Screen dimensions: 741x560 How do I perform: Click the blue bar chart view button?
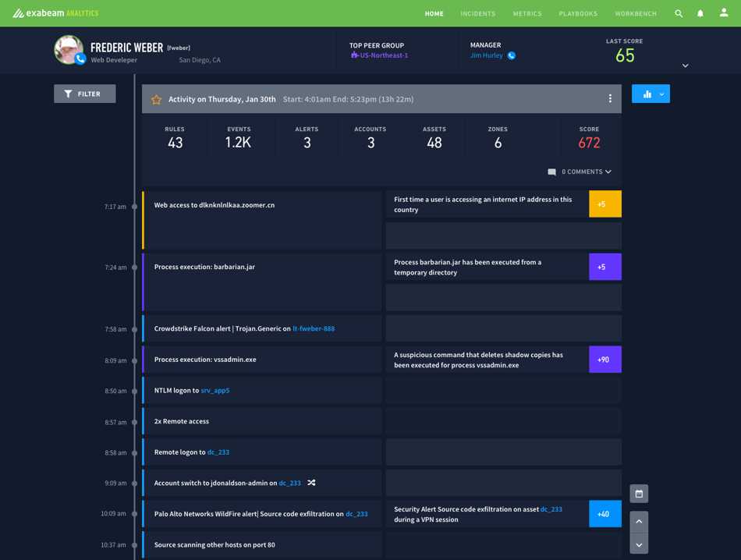[647, 94]
